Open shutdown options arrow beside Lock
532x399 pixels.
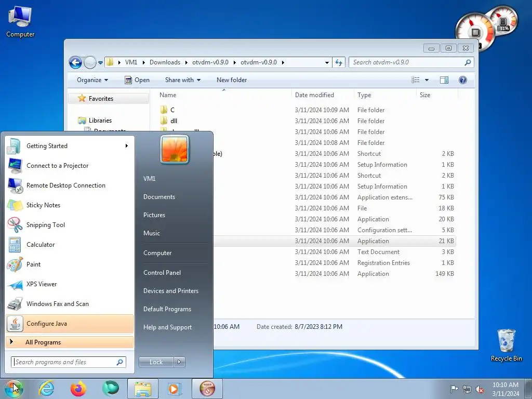click(x=179, y=362)
